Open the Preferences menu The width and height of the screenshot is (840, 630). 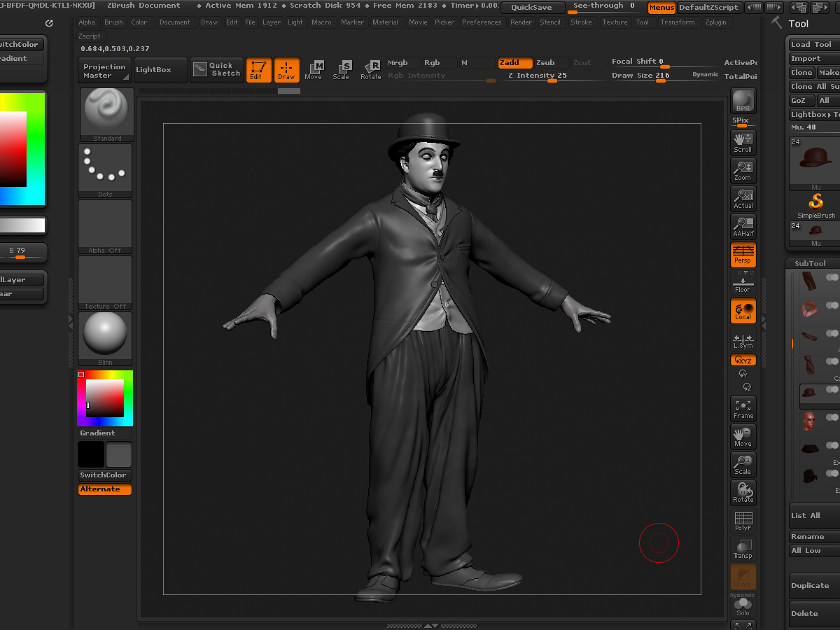point(482,22)
